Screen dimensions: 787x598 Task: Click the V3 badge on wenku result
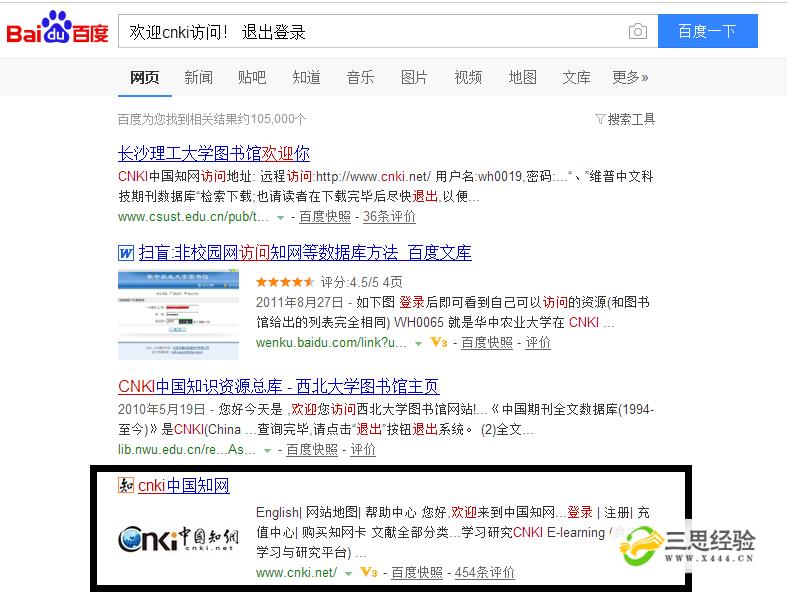439,342
